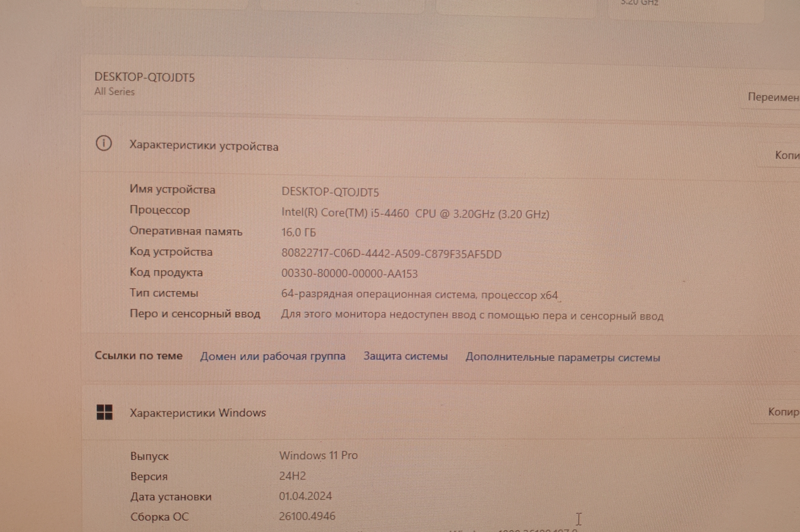Select the Intel Core i5-4460 processor text
Screen dimensions: 800x532
(x=415, y=214)
